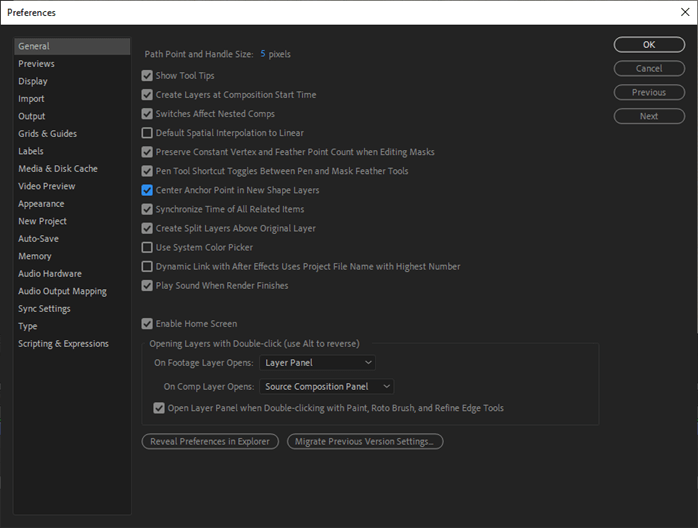Switch to Auto-Save preferences
Image resolution: width=698 pixels, height=528 pixels.
(40, 239)
